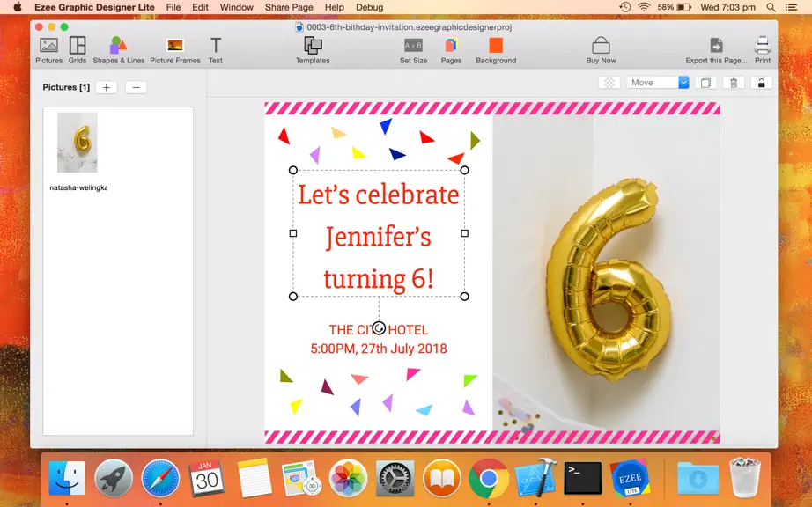Select the Text tool
The width and height of the screenshot is (812, 507).
[x=216, y=50]
